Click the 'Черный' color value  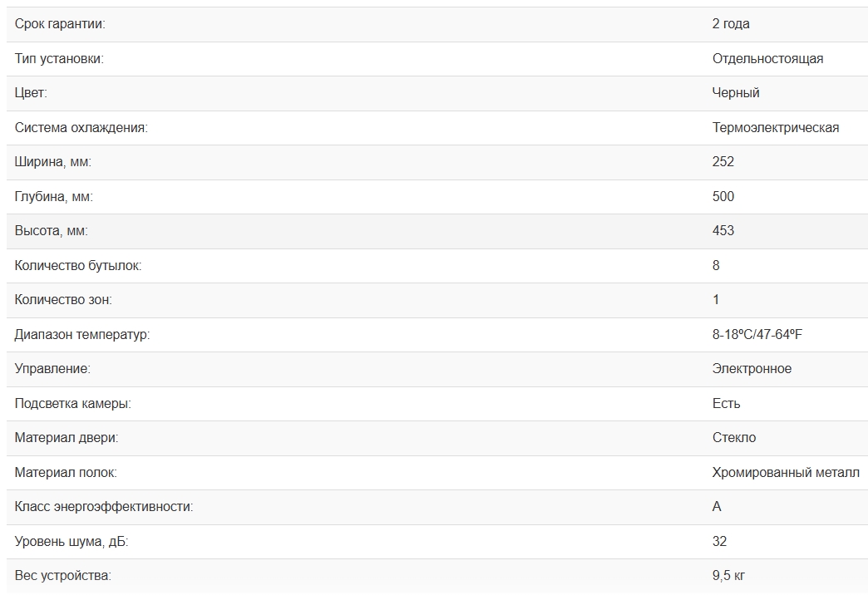coord(736,93)
